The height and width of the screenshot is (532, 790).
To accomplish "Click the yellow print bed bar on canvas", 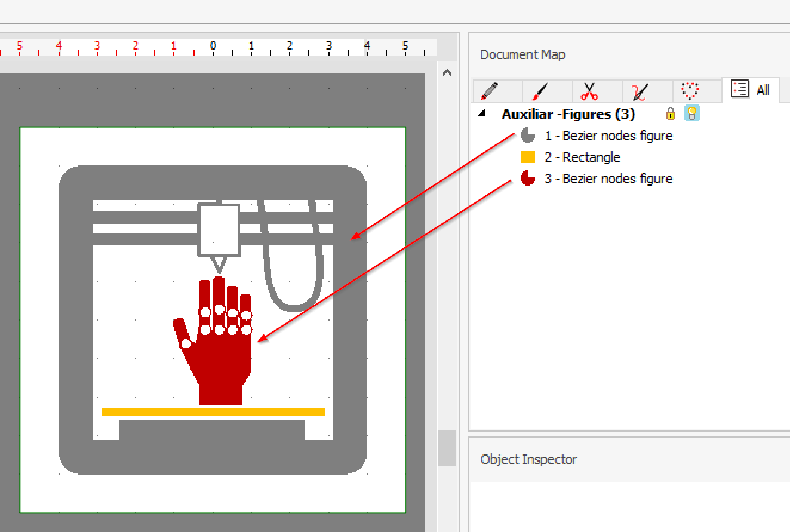I will (213, 412).
